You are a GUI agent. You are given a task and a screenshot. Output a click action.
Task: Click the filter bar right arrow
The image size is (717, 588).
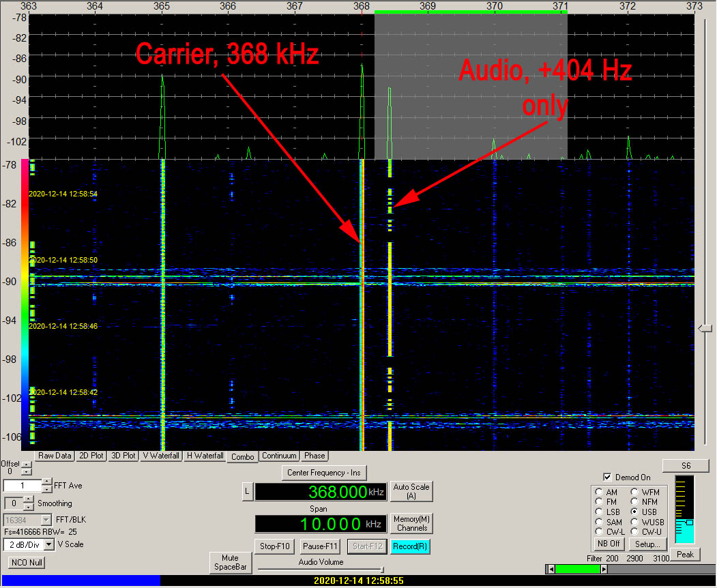604,570
